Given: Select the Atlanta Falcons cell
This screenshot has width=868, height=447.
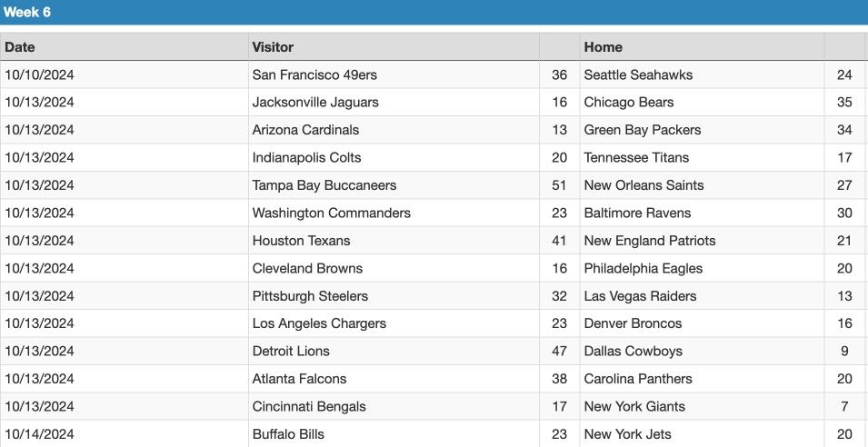Looking at the screenshot, I should click(x=394, y=379).
